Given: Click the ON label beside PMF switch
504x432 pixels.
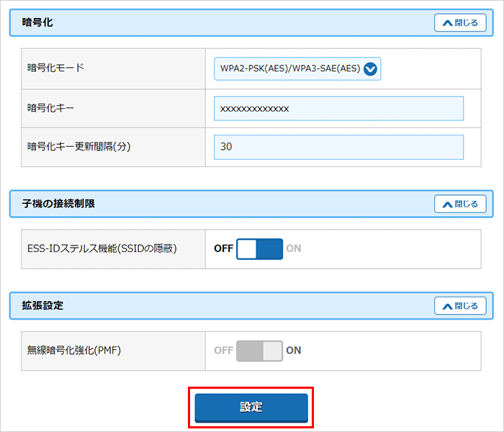Looking at the screenshot, I should [294, 351].
